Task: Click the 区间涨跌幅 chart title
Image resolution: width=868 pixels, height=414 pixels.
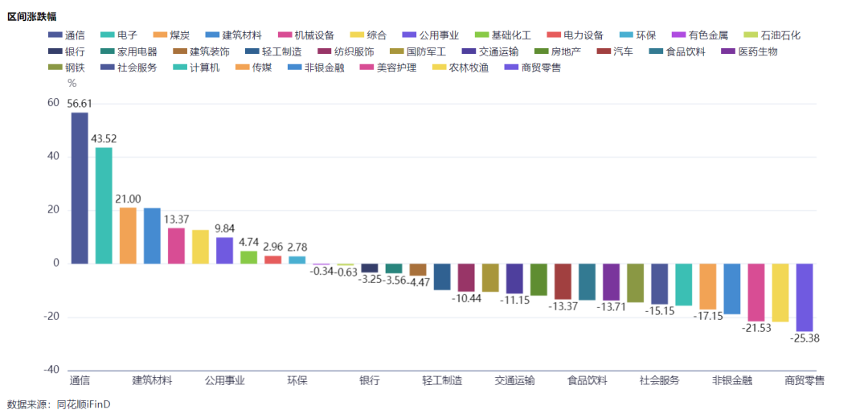Action: (x=31, y=17)
